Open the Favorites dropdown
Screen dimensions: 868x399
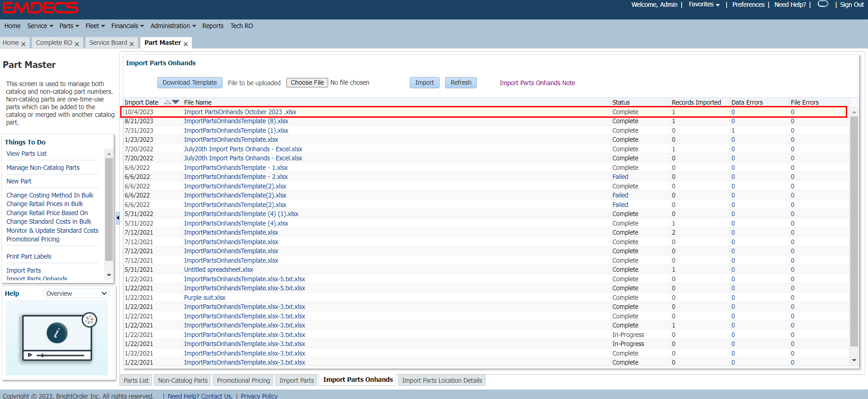704,5
